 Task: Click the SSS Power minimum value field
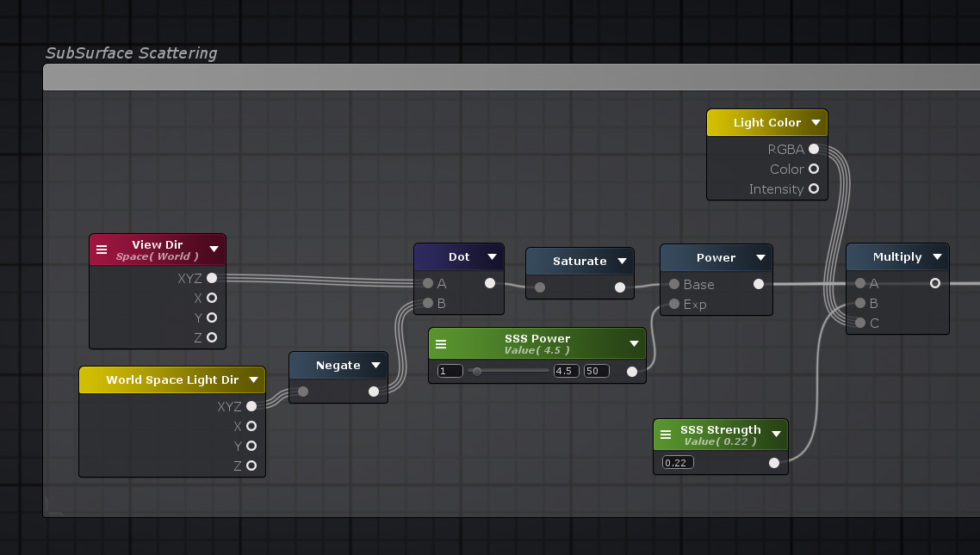[450, 371]
